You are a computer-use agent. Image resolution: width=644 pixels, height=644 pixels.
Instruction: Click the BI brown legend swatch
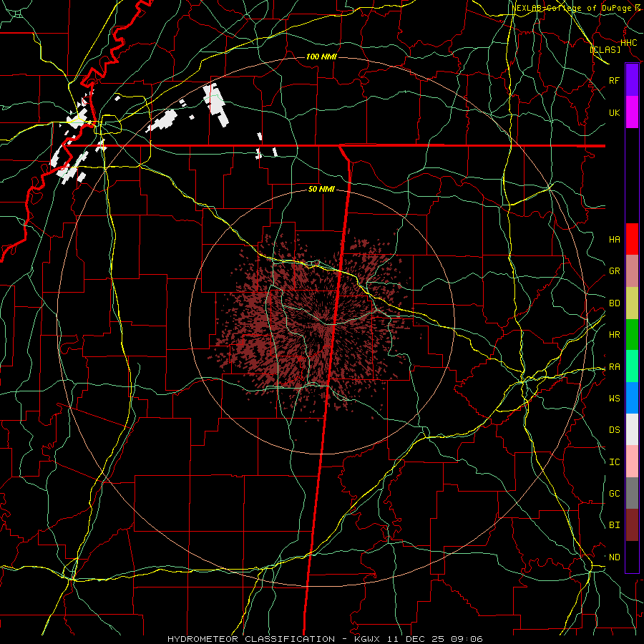click(x=632, y=525)
